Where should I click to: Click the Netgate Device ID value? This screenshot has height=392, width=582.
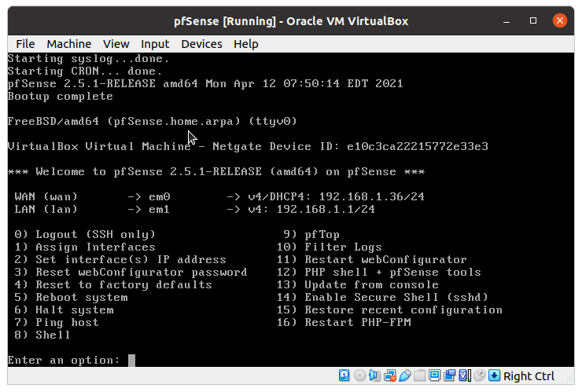click(x=418, y=146)
